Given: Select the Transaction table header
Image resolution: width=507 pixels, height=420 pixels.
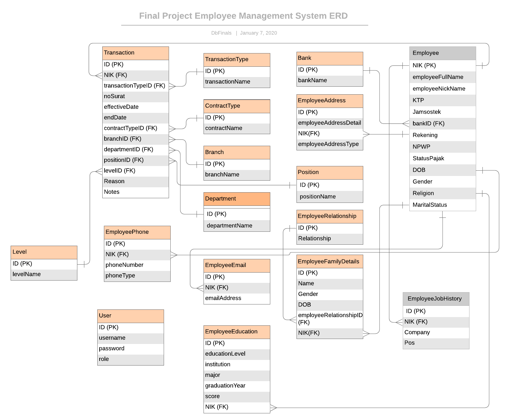Looking at the screenshot, I should tap(135, 53).
